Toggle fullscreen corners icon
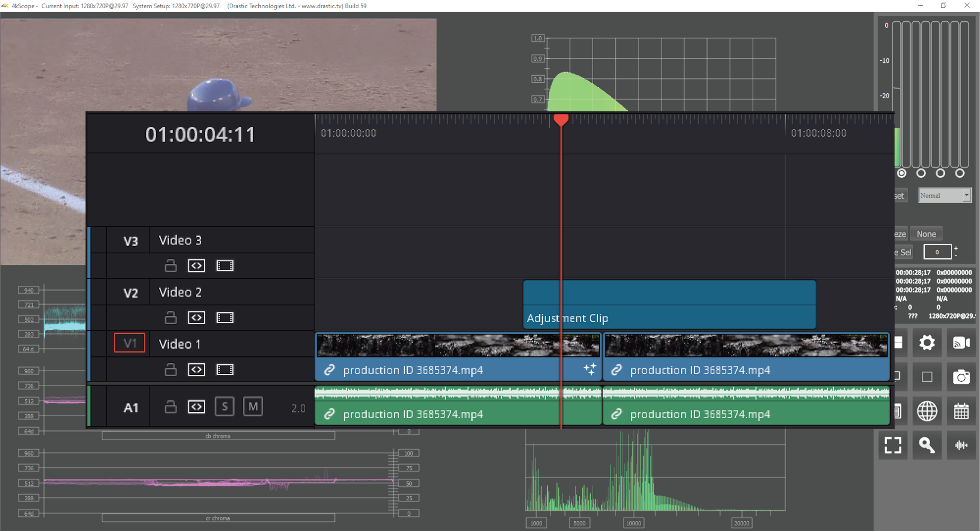Image resolution: width=980 pixels, height=531 pixels. pos(893,445)
